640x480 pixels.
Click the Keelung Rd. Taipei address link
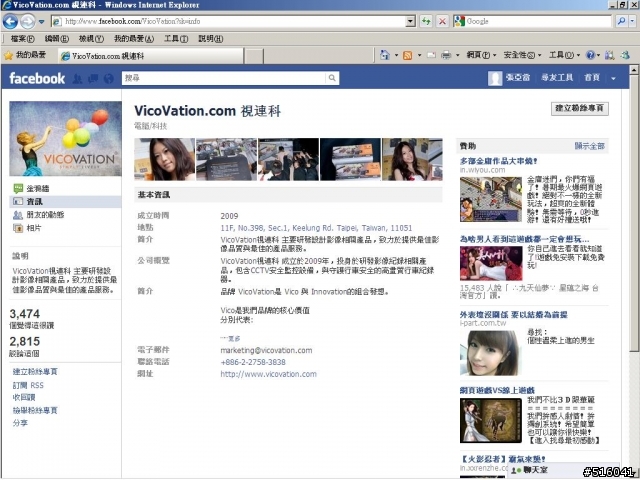point(316,228)
